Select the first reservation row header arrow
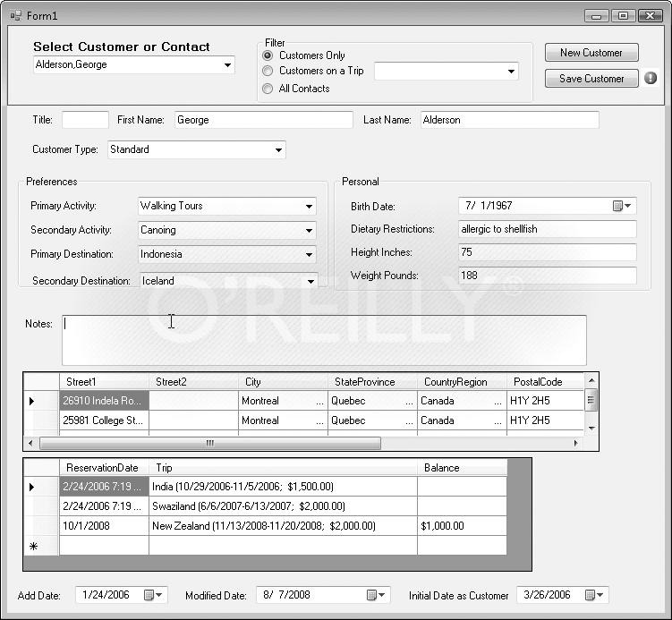Viewport: 672px width, 620px height. tap(31, 488)
